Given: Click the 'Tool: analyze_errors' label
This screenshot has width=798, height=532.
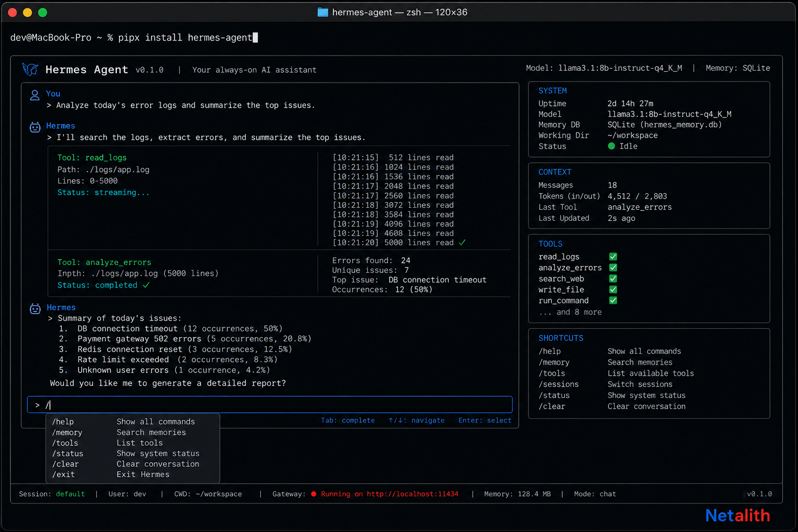Looking at the screenshot, I should pyautogui.click(x=104, y=262).
